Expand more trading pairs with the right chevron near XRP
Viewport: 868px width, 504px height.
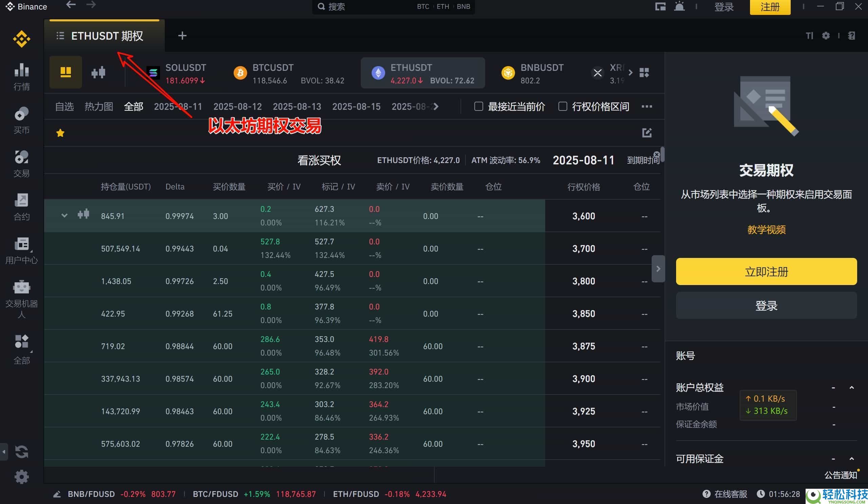click(631, 73)
